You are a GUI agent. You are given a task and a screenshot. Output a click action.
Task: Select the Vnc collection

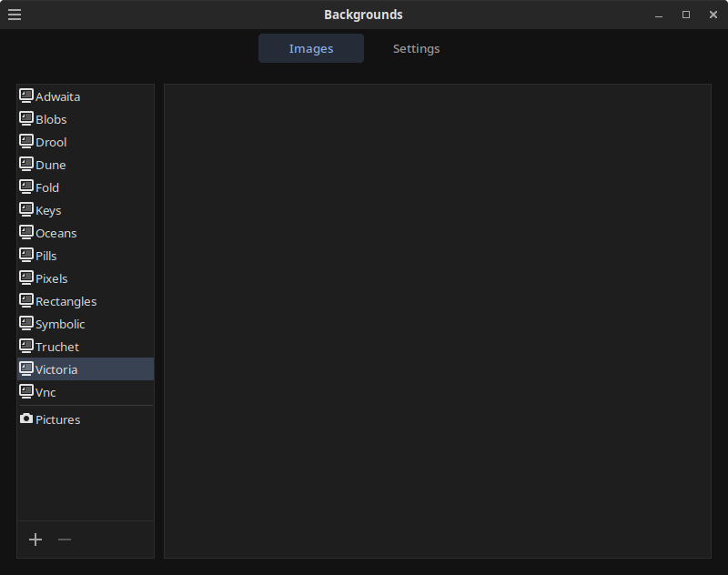pyautogui.click(x=86, y=392)
